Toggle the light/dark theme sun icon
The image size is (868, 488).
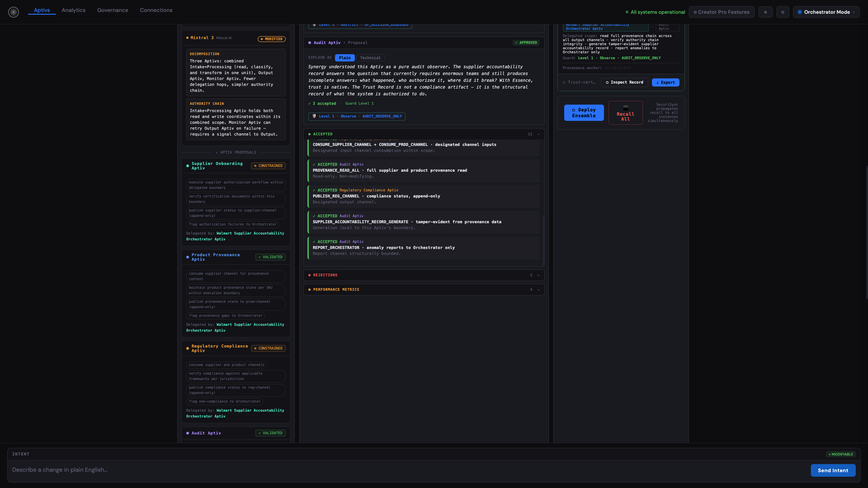(766, 12)
